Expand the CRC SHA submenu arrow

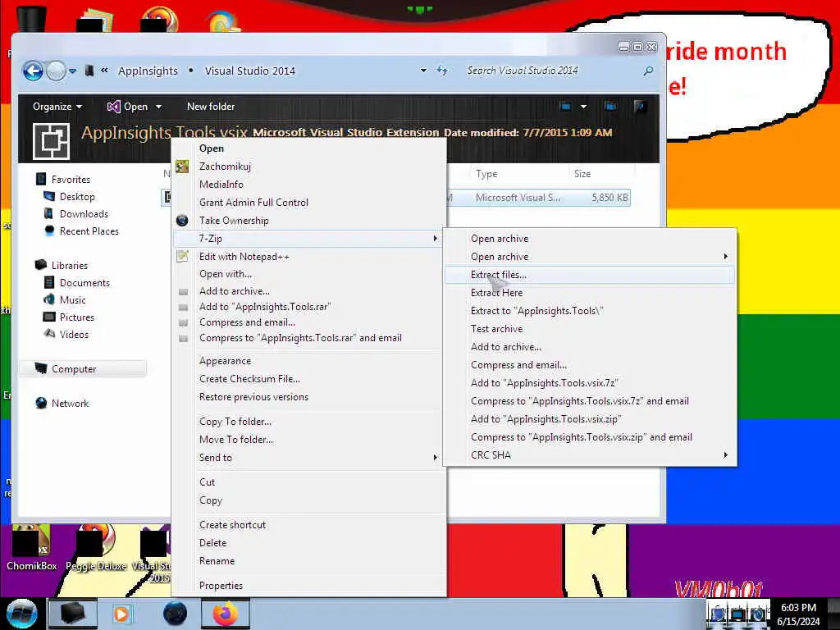(x=725, y=454)
